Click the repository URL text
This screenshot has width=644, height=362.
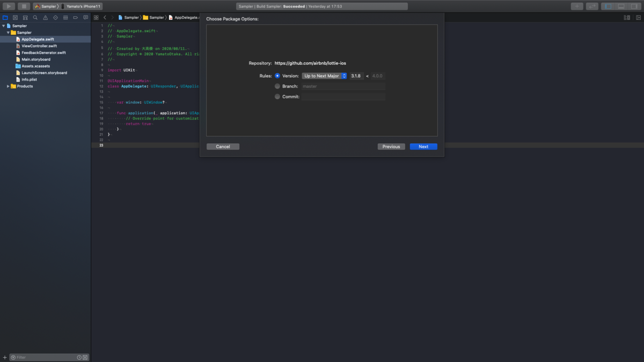[x=310, y=63]
